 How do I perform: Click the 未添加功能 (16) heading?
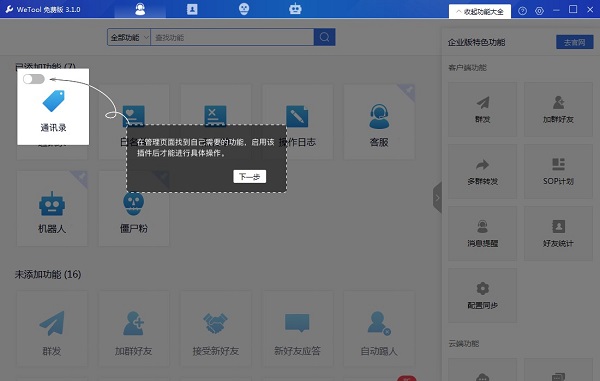click(48, 274)
